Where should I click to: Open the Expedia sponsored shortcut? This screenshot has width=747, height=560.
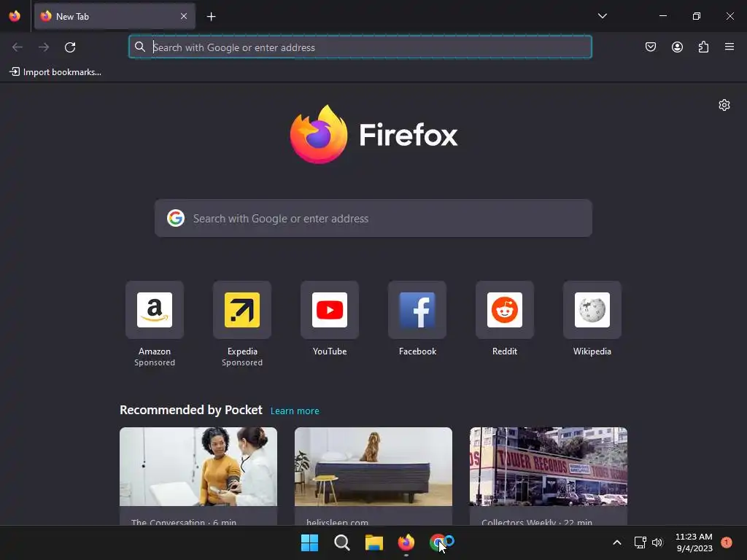(x=242, y=310)
